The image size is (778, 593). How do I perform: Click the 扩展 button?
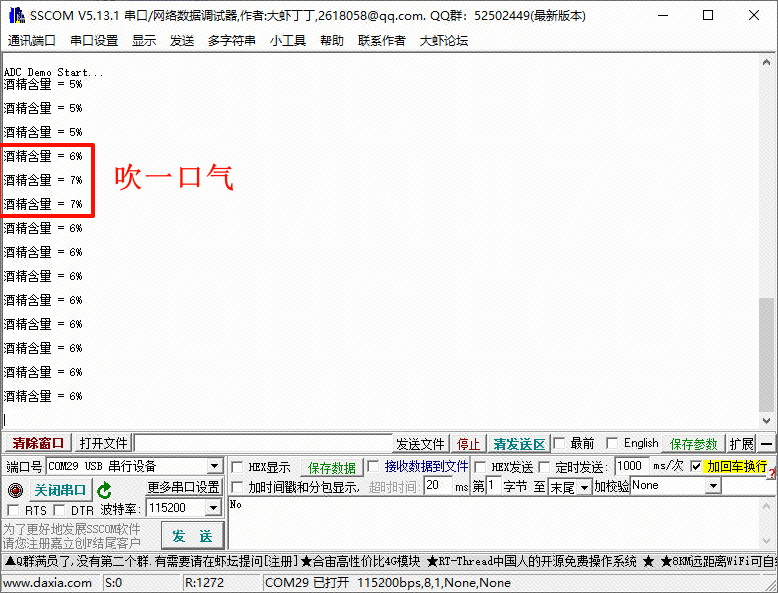742,444
